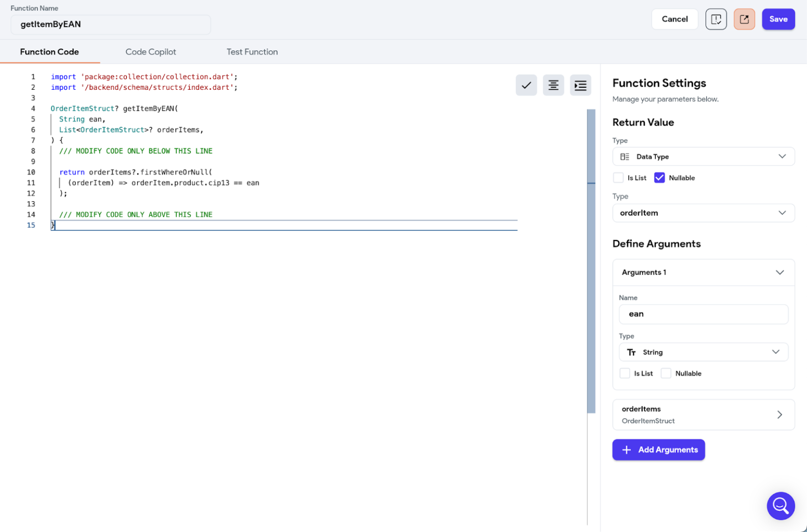The image size is (807, 532).
Task: Format the code using the align icon
Action: pos(553,85)
